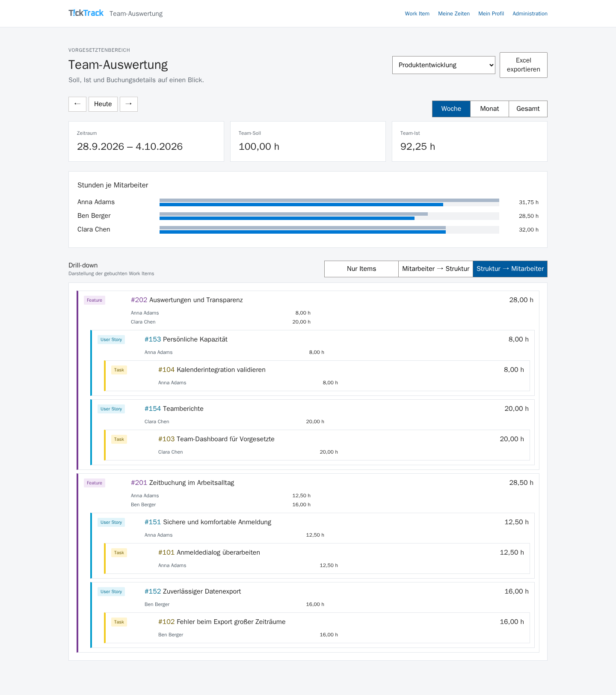616x695 pixels.
Task: Click Clara Chen hours bar
Action: [x=329, y=230]
